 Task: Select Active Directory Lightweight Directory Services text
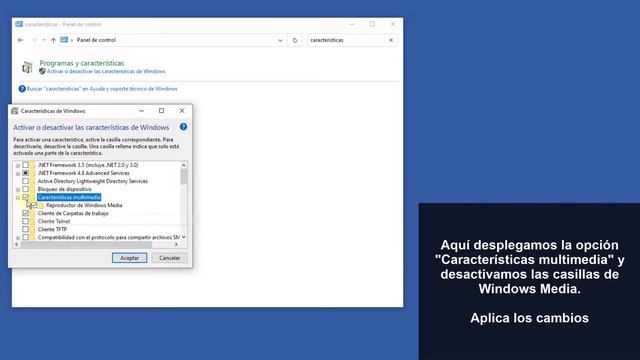click(x=93, y=181)
